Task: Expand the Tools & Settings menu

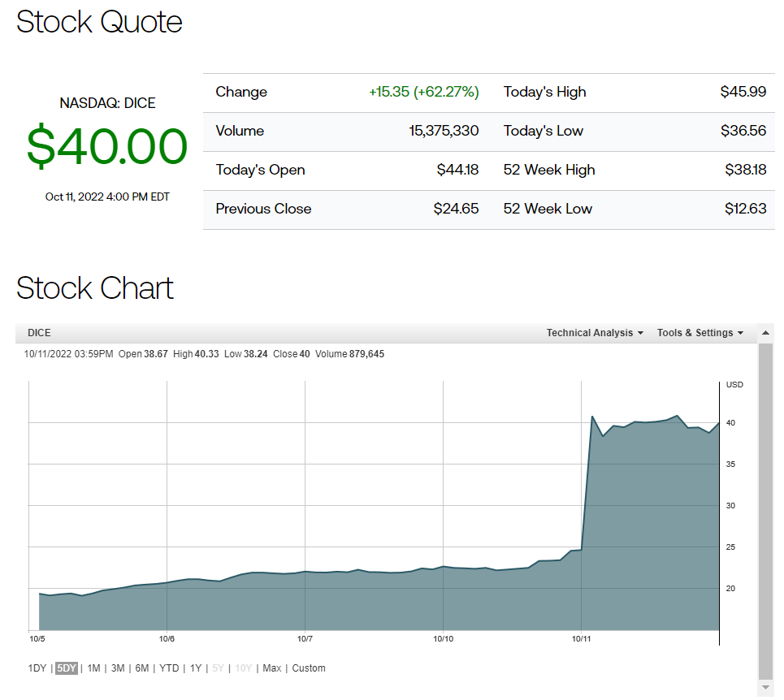Action: coord(700,333)
